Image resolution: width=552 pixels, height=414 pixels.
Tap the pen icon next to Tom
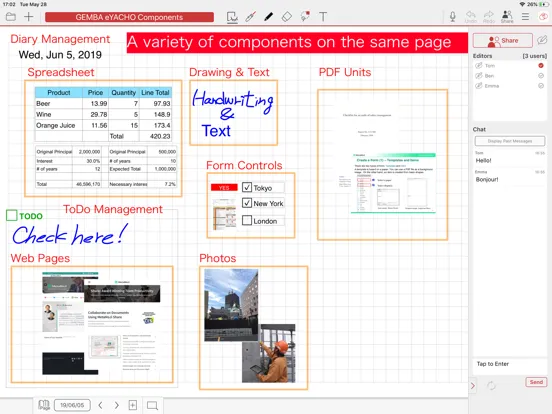[x=479, y=65]
